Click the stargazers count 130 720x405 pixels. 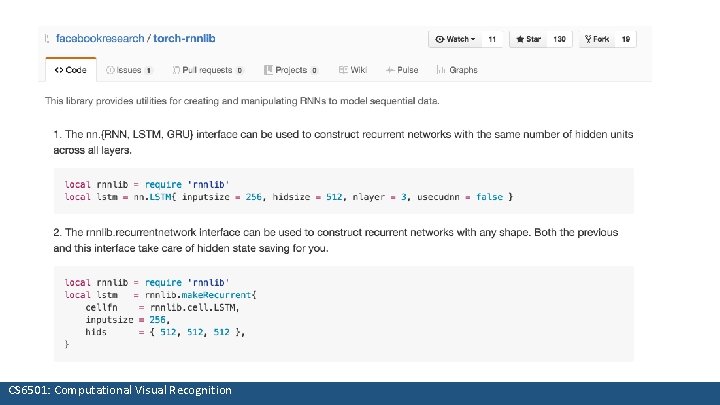click(560, 39)
